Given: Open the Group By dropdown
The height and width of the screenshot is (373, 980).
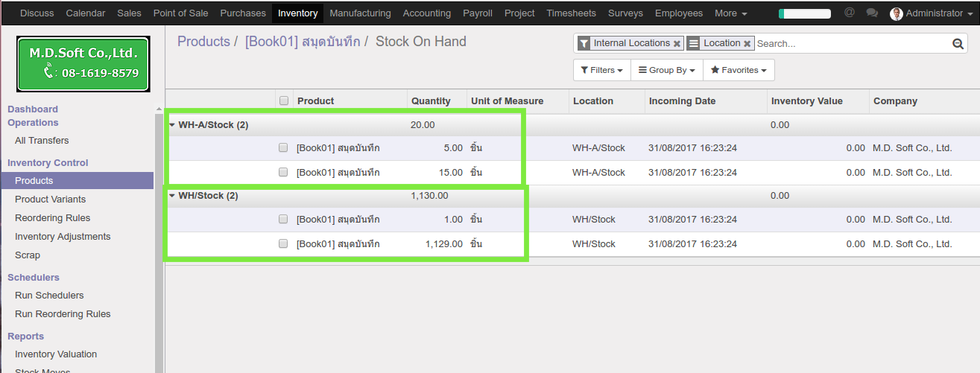Looking at the screenshot, I should pyautogui.click(x=666, y=70).
